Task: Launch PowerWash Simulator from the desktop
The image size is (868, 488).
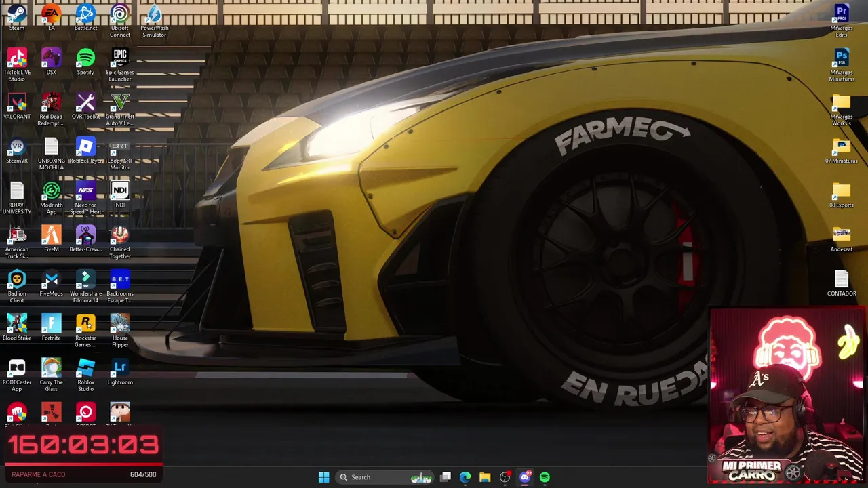Action: tap(155, 20)
